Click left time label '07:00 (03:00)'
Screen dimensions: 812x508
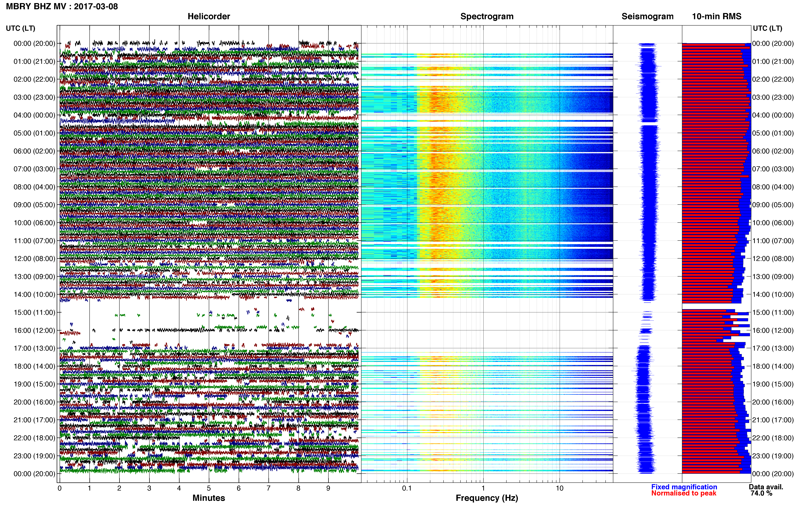coord(34,169)
